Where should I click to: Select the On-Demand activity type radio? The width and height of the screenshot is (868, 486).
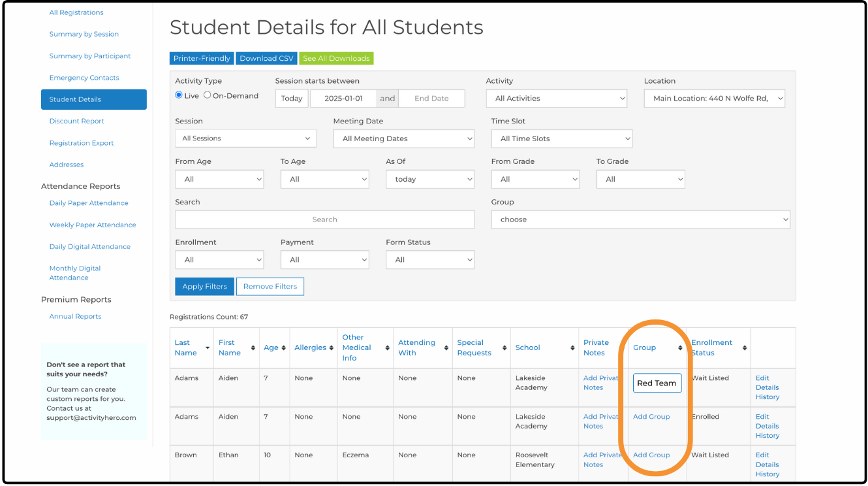208,95
